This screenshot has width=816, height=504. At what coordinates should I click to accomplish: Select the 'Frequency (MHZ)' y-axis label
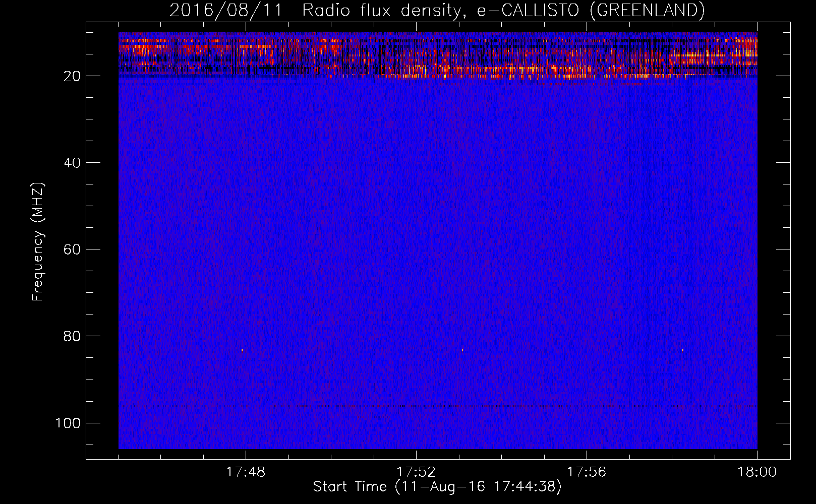[x=38, y=242]
